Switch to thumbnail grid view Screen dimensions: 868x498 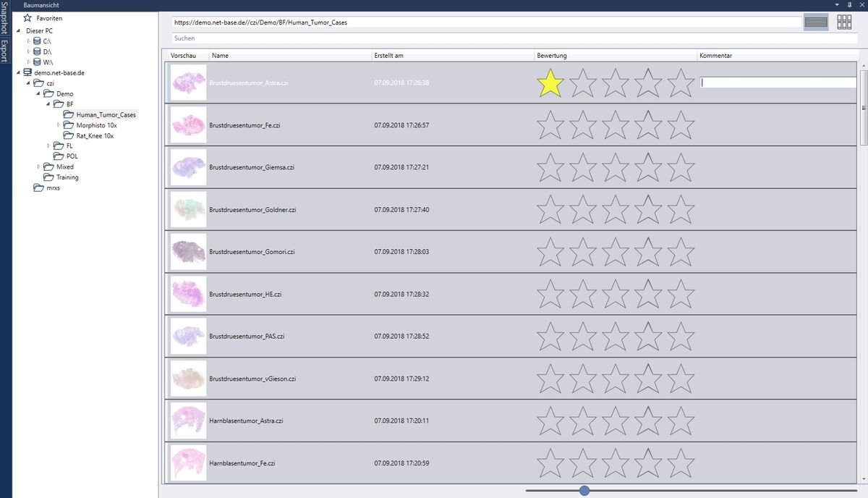click(844, 22)
